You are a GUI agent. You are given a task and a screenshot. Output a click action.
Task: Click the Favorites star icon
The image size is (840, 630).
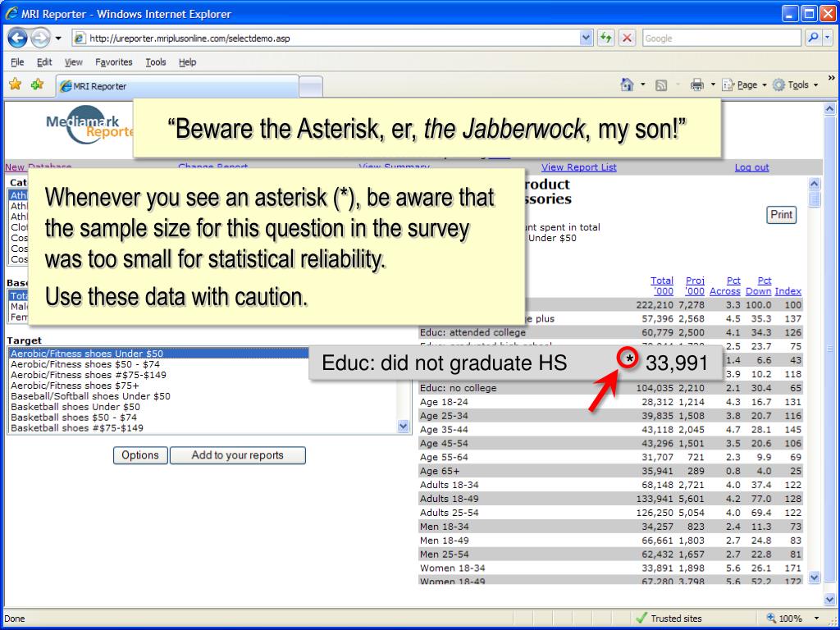click(15, 84)
